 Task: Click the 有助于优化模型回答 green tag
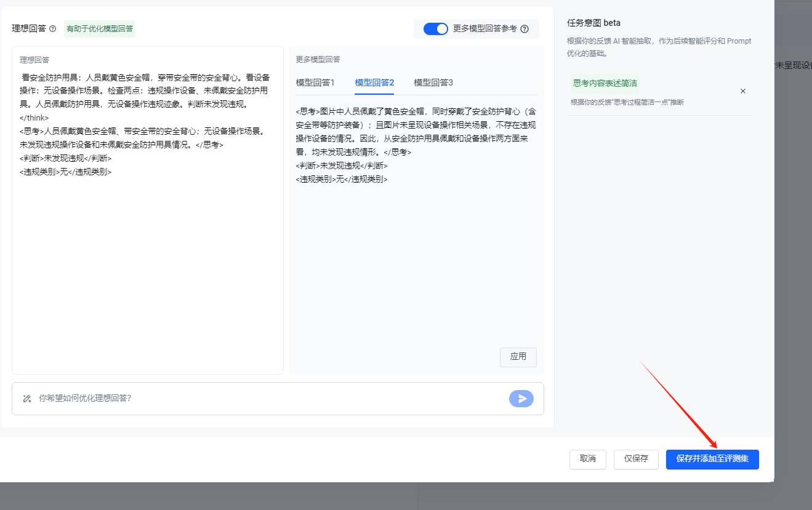[x=100, y=29]
